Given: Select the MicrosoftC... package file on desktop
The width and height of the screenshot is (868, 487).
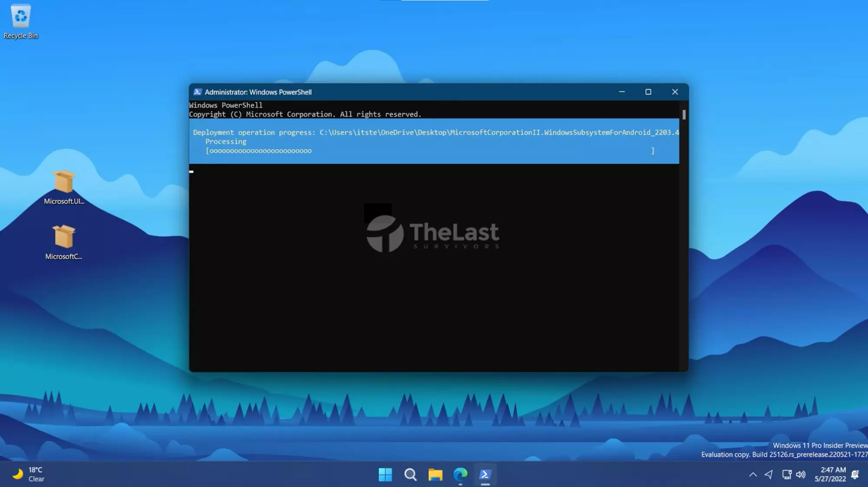Looking at the screenshot, I should tap(64, 242).
